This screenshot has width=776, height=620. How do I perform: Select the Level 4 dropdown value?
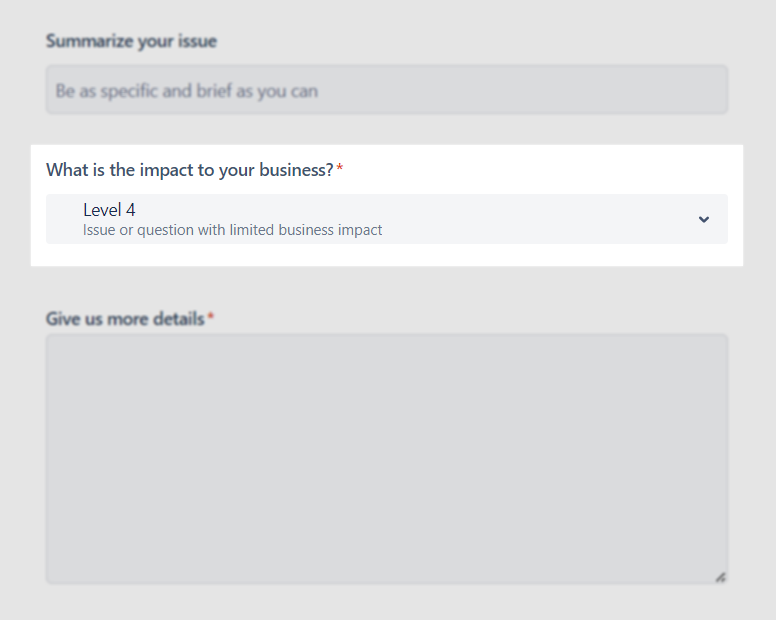(109, 210)
